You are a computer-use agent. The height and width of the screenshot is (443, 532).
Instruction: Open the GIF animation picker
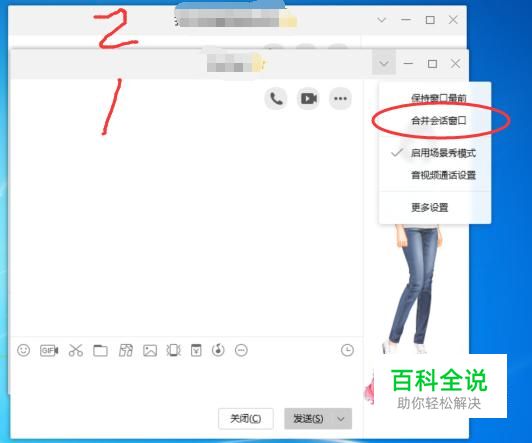[x=49, y=350]
